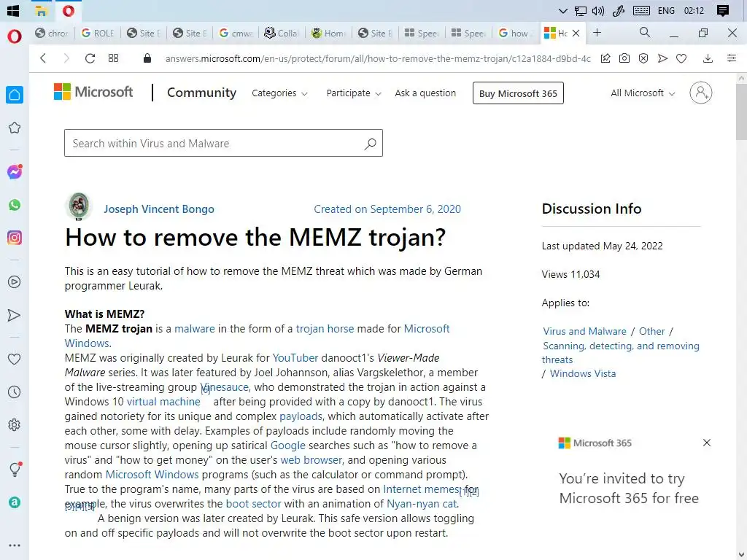Click the Search within Virus and Malware field
The width and height of the screenshot is (747, 560).
(x=223, y=144)
